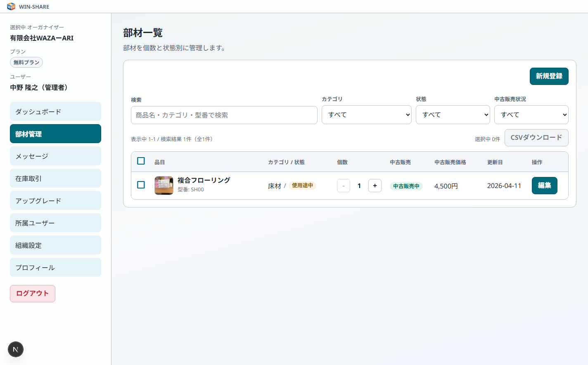Open the 状態 filter dropdown
Image resolution: width=588 pixels, height=365 pixels.
pos(453,115)
